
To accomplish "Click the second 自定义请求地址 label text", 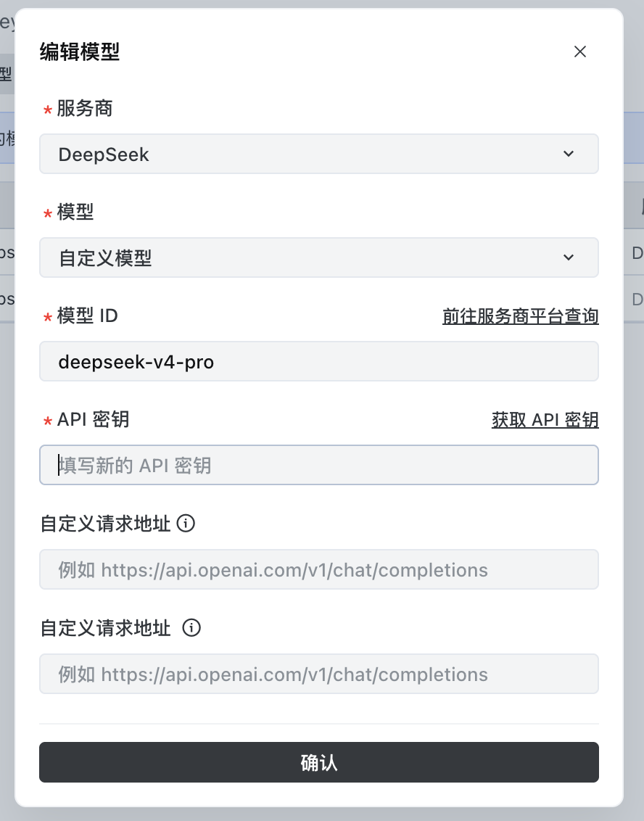I will click(105, 628).
